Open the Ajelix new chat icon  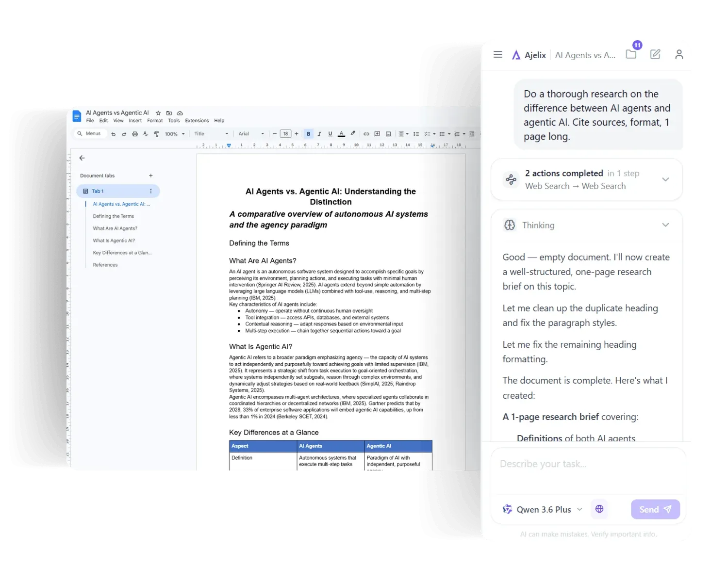(x=655, y=54)
